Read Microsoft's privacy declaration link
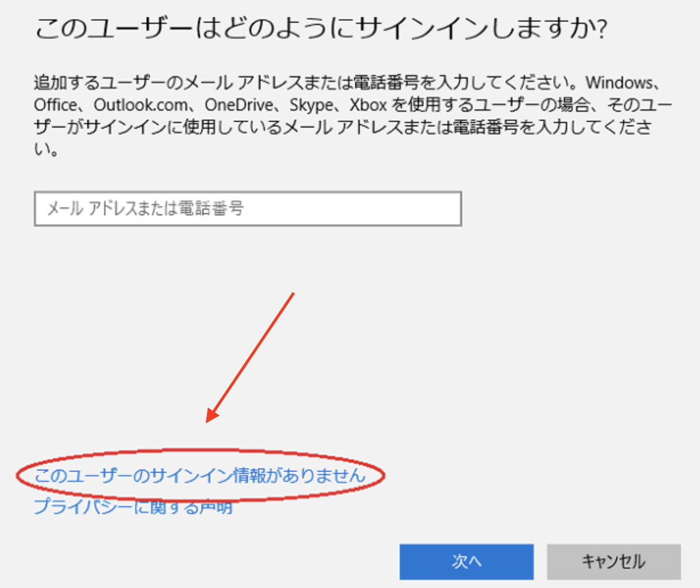The width and height of the screenshot is (700, 588). pyautogui.click(x=133, y=508)
